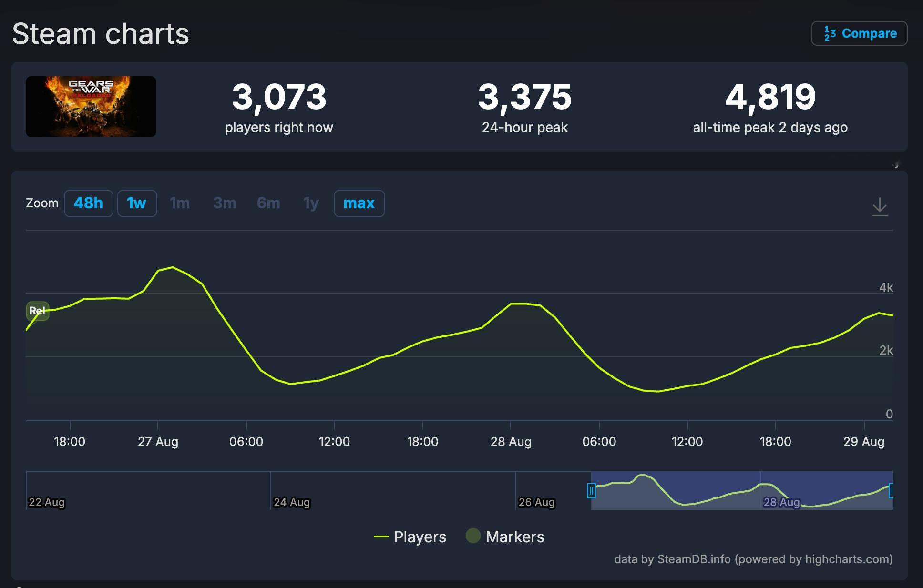Click the 4,819 all-time peak value
Viewport: 923px width, 588px height.
click(770, 97)
